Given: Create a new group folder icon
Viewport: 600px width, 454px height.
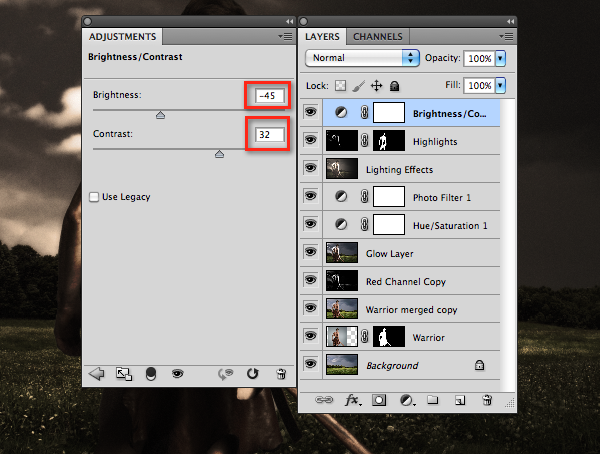Looking at the screenshot, I should pos(433,400).
